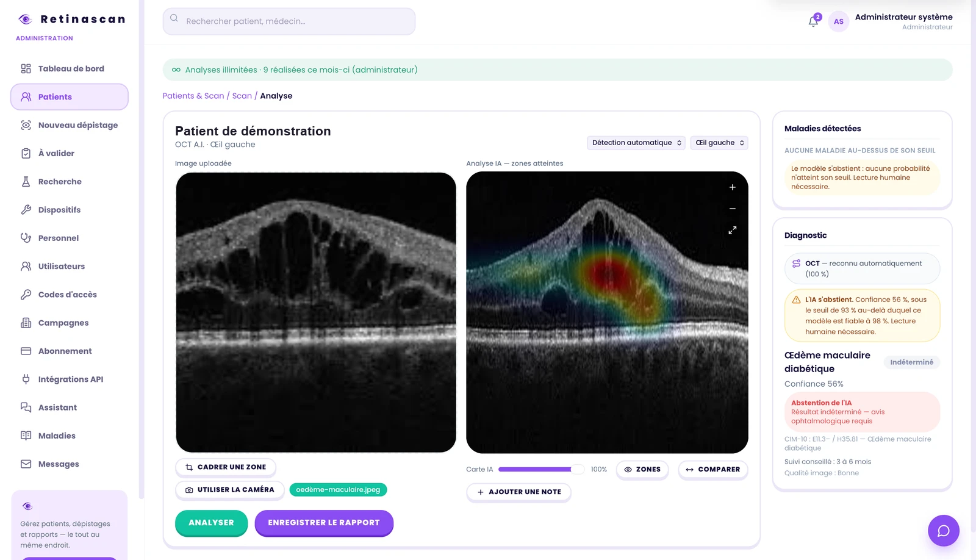
Task: Adjust the Carte IA opacity slider
Action: point(541,470)
